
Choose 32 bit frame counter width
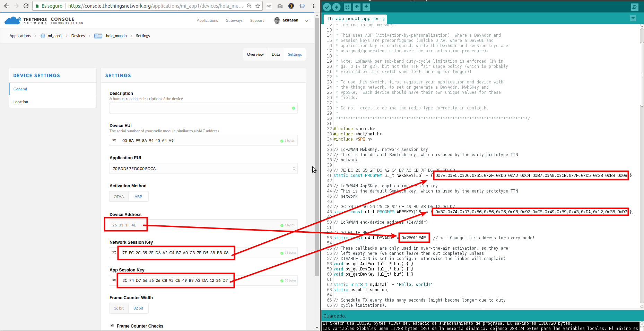click(138, 308)
